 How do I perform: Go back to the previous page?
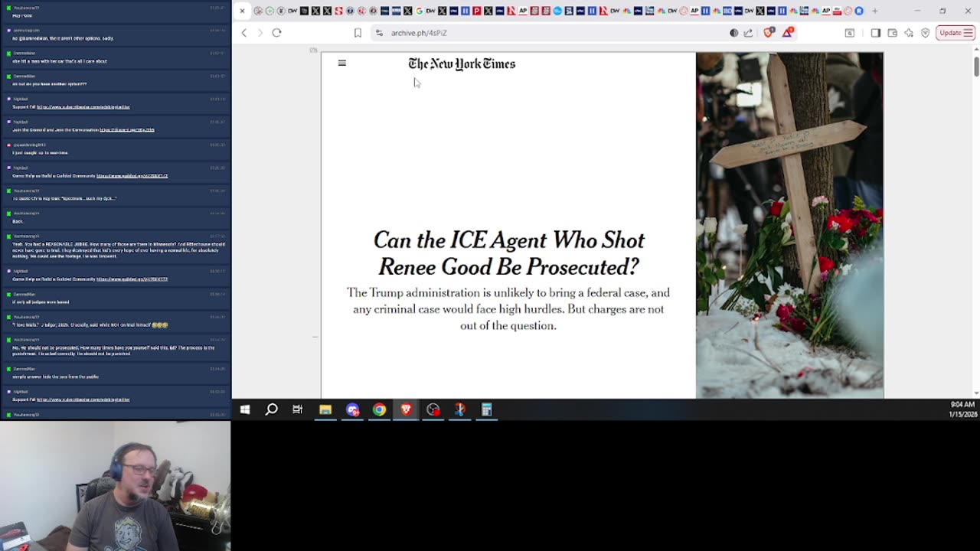[244, 33]
